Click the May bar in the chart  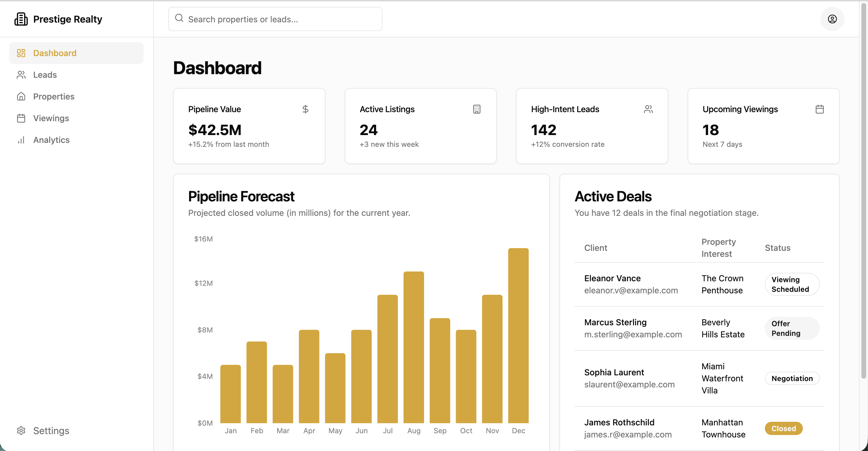point(335,388)
